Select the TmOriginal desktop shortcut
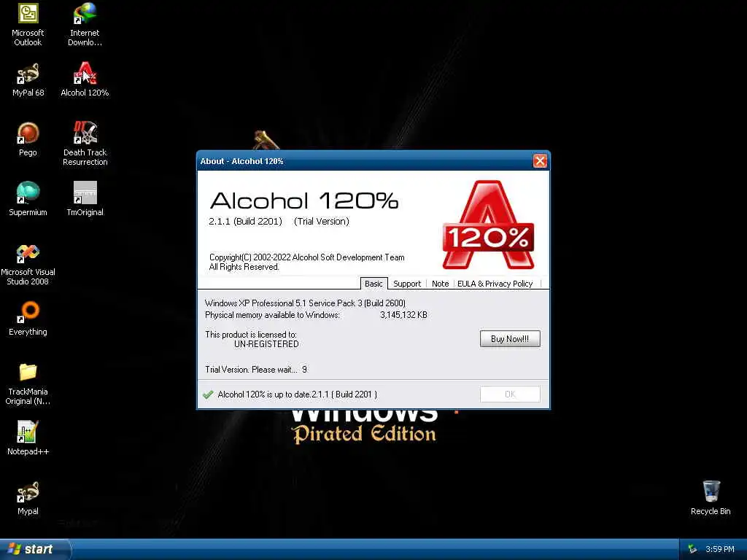The image size is (747, 560). [x=85, y=199]
